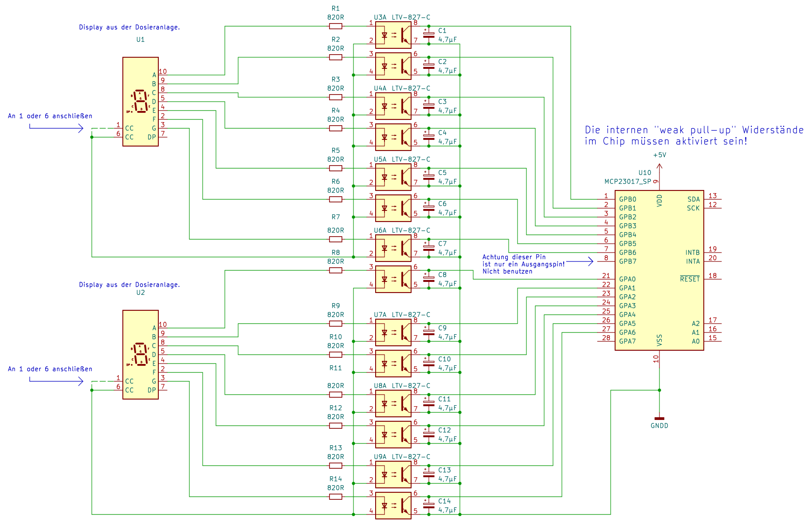Click the MCP23017_SP part label

click(x=628, y=182)
